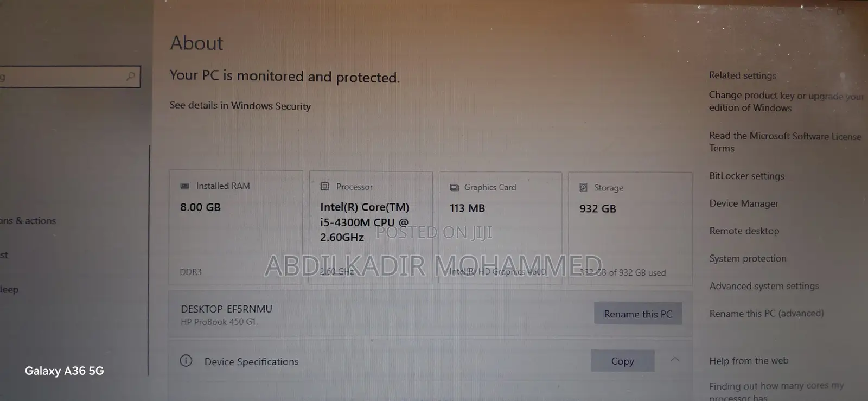Open Device Manager

coord(744,203)
